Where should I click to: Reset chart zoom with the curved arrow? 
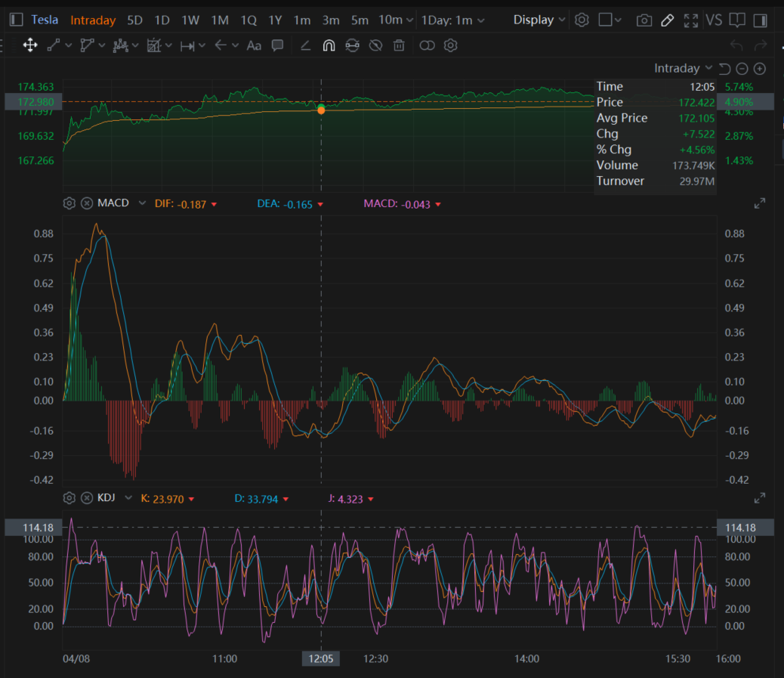(x=724, y=69)
